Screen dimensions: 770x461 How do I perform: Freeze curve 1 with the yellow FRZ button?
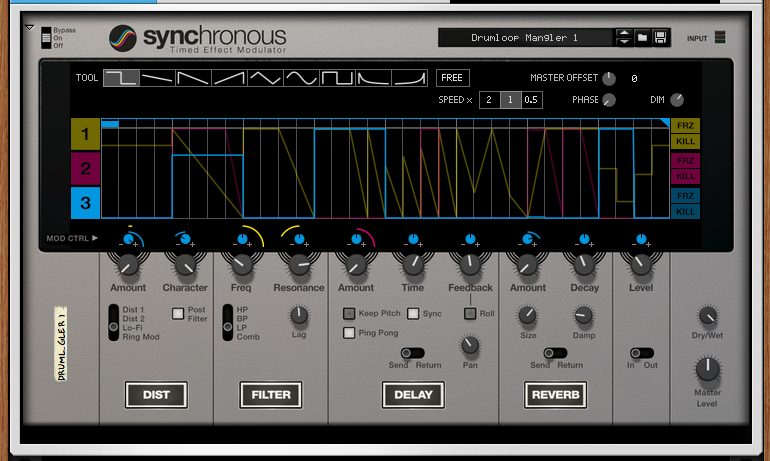[686, 126]
